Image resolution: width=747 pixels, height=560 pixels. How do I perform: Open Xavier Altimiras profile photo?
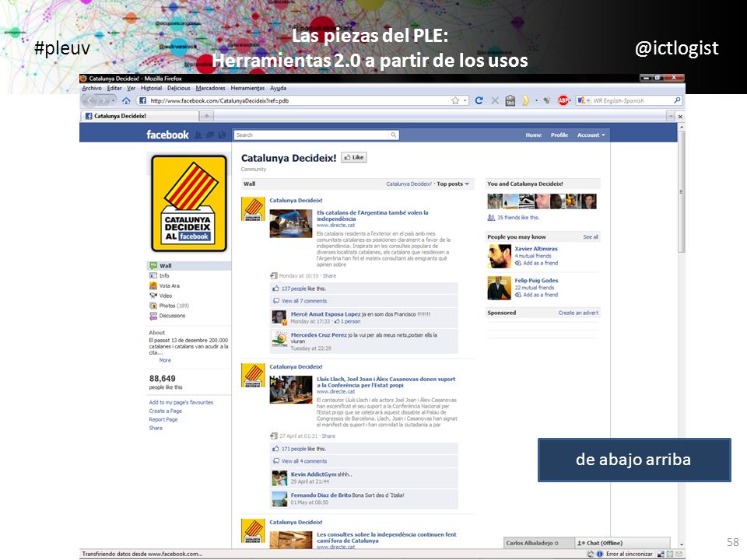(499, 256)
